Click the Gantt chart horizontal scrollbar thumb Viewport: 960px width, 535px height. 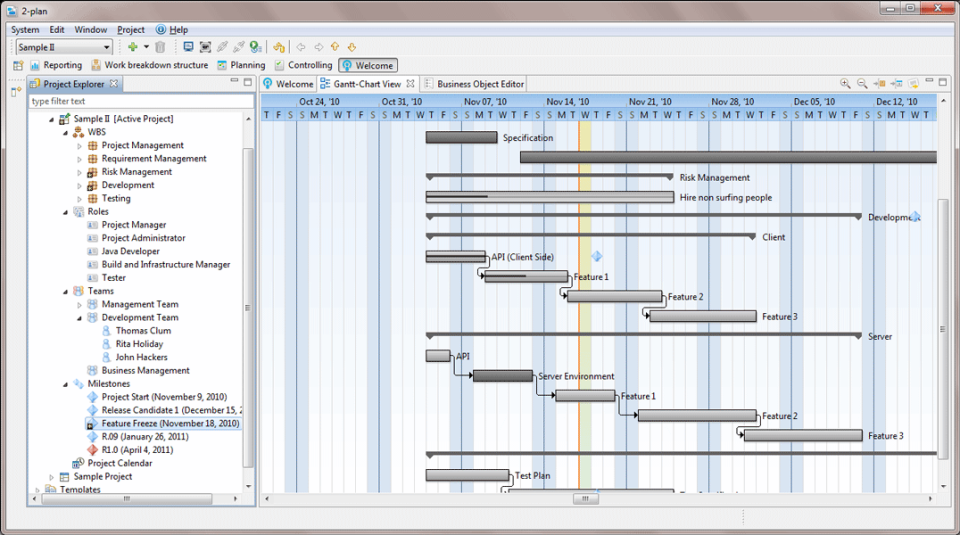coord(585,499)
